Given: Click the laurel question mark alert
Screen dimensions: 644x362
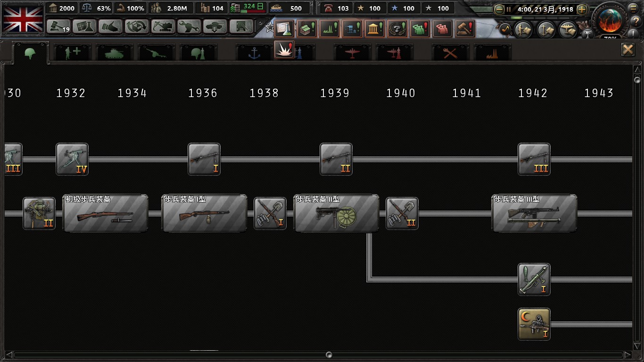Looking at the screenshot, I should point(397,29).
